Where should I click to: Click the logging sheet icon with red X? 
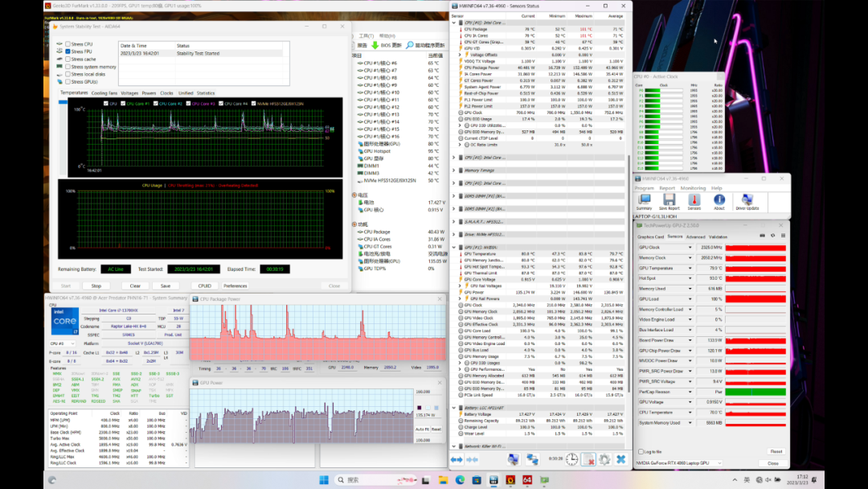coord(588,459)
